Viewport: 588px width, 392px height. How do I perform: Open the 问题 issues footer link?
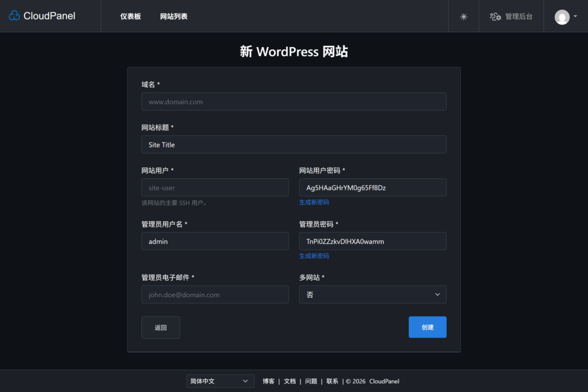coord(311,381)
